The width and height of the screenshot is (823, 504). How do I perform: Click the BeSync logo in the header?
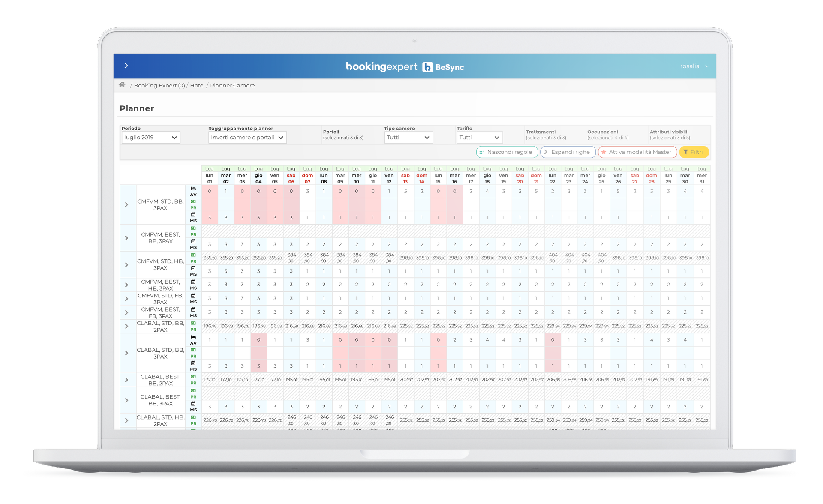click(x=443, y=67)
